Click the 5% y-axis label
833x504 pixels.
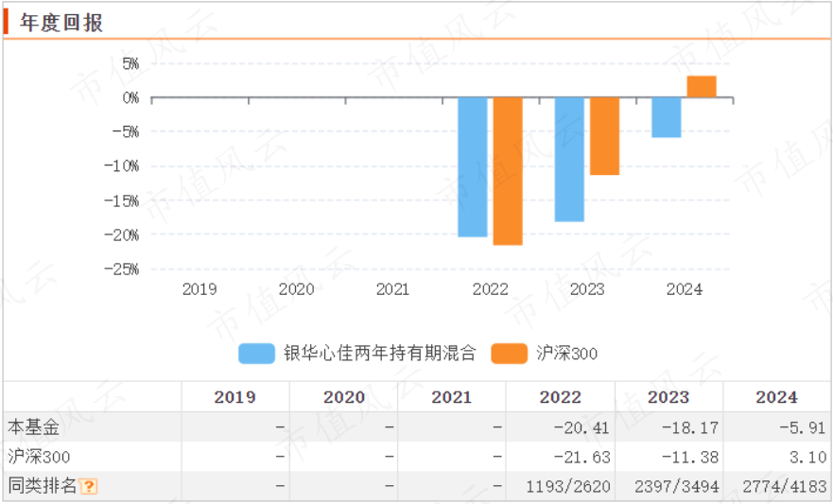coord(130,63)
